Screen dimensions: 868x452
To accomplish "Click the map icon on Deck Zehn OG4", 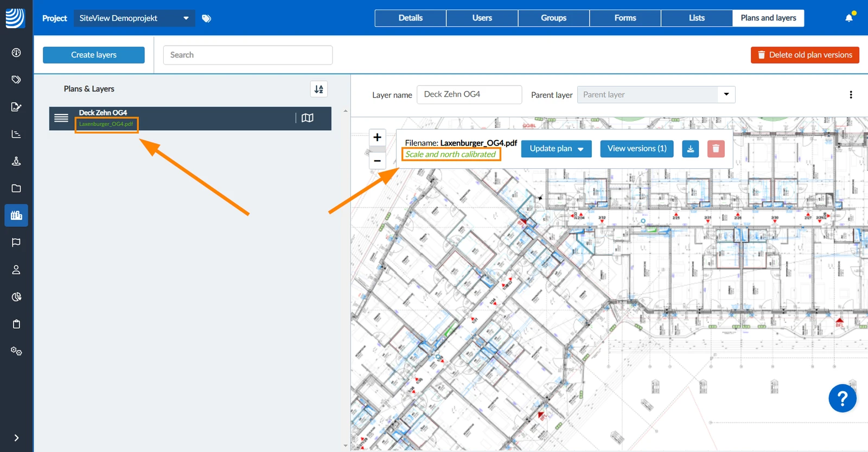I will coord(308,118).
